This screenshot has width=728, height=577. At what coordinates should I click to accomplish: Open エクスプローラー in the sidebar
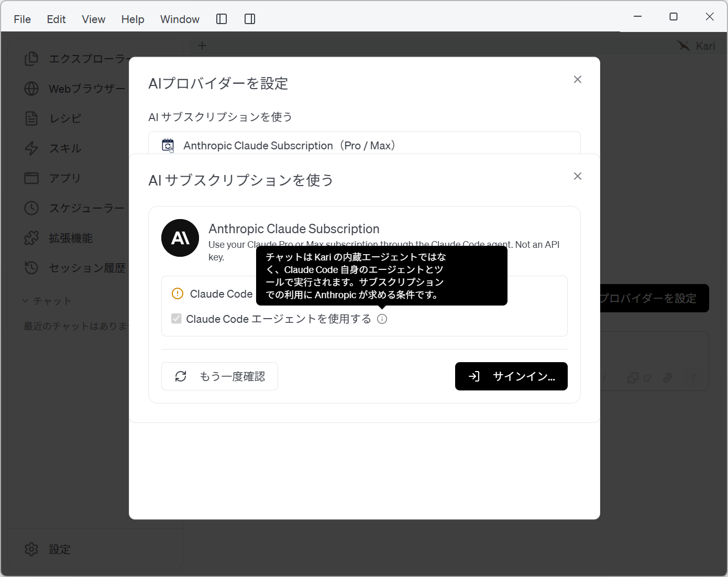[77, 59]
